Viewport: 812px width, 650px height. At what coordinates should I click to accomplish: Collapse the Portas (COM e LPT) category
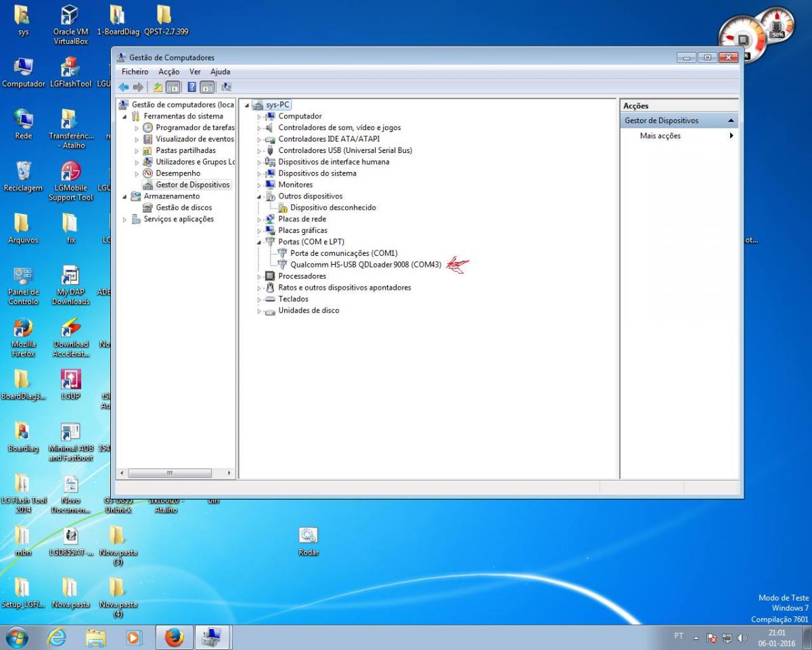pyautogui.click(x=259, y=242)
